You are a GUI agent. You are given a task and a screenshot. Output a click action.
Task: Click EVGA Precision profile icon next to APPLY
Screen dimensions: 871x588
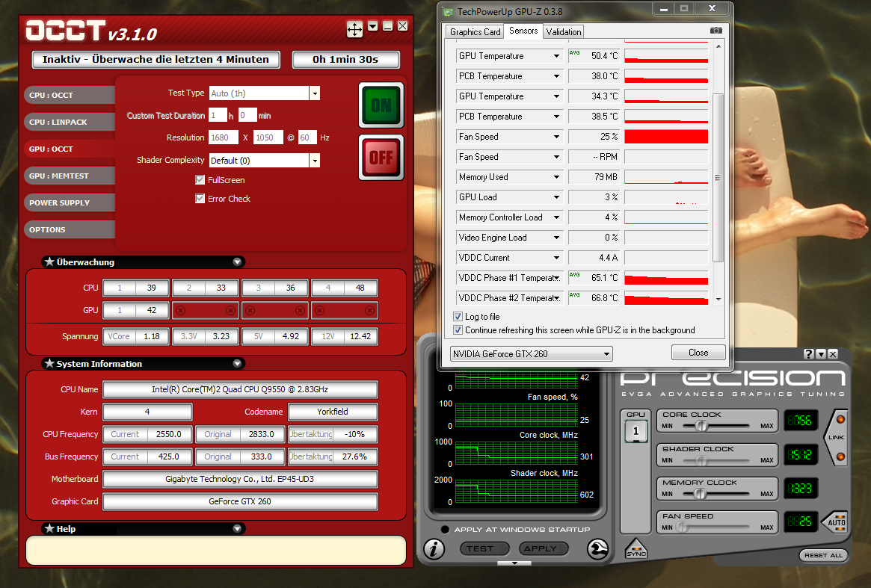[x=597, y=549]
